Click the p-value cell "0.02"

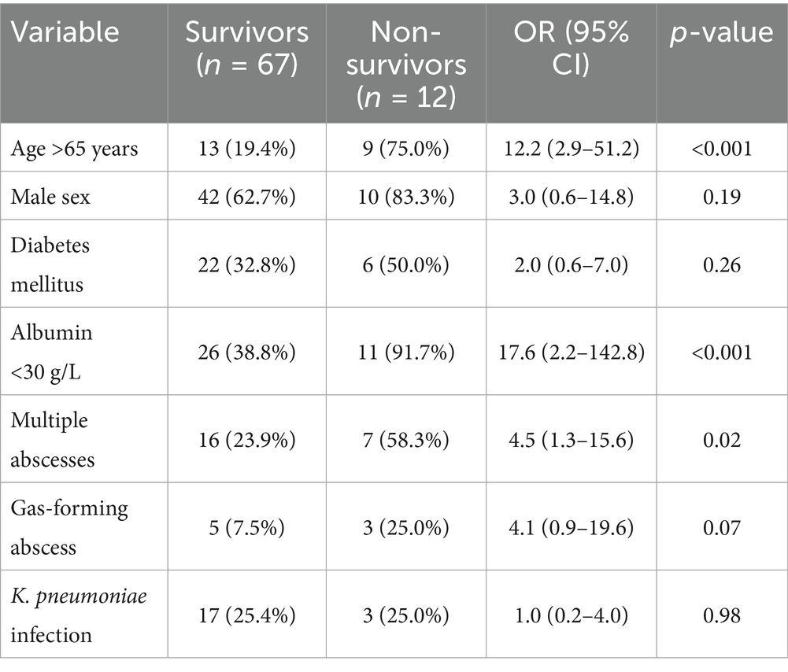(x=721, y=438)
